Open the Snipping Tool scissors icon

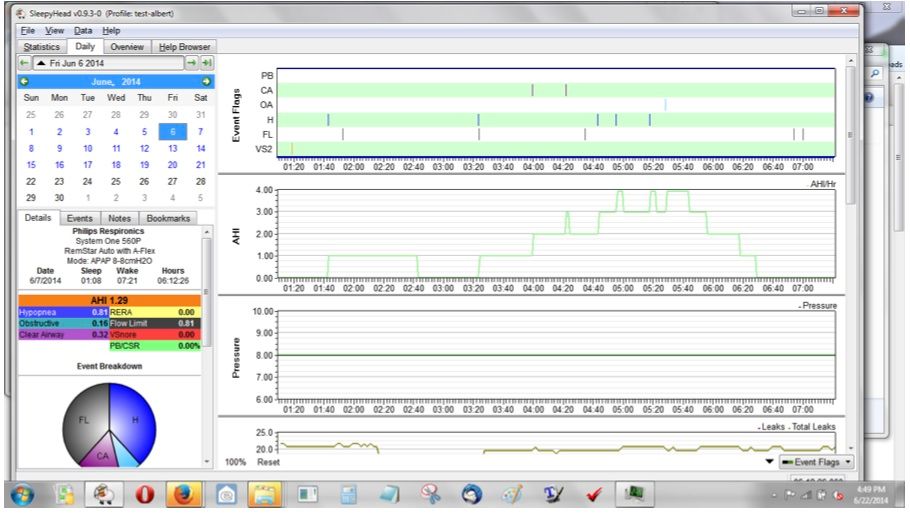tap(430, 495)
